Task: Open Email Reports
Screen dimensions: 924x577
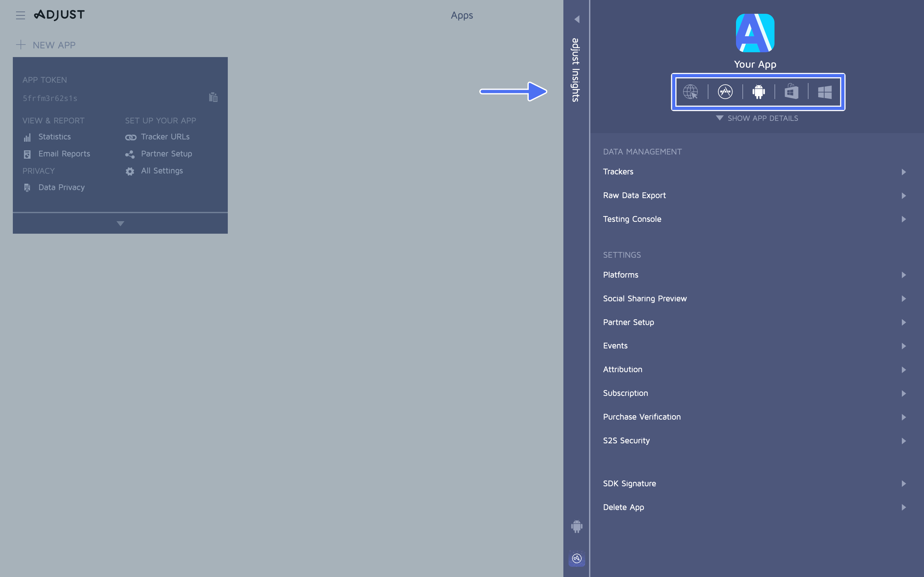Action: 64,154
